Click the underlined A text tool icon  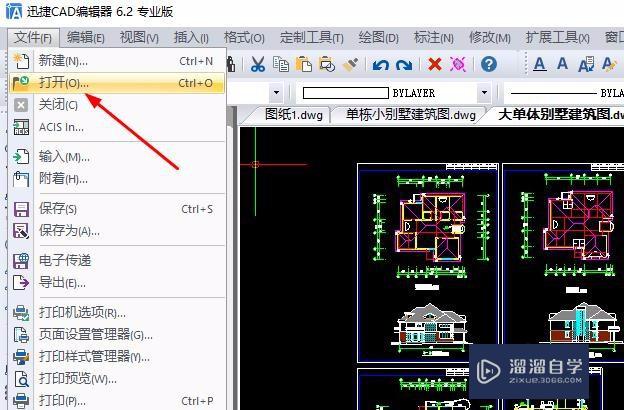point(540,64)
